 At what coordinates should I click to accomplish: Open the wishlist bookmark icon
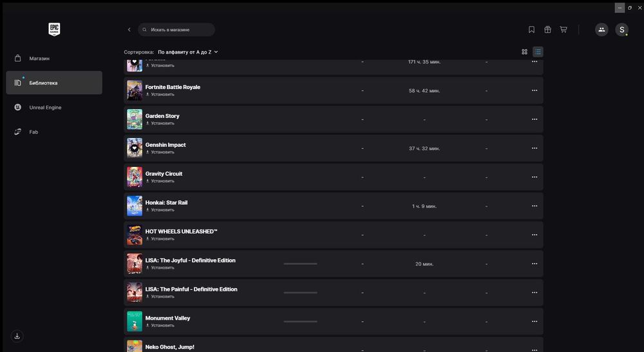tap(531, 30)
